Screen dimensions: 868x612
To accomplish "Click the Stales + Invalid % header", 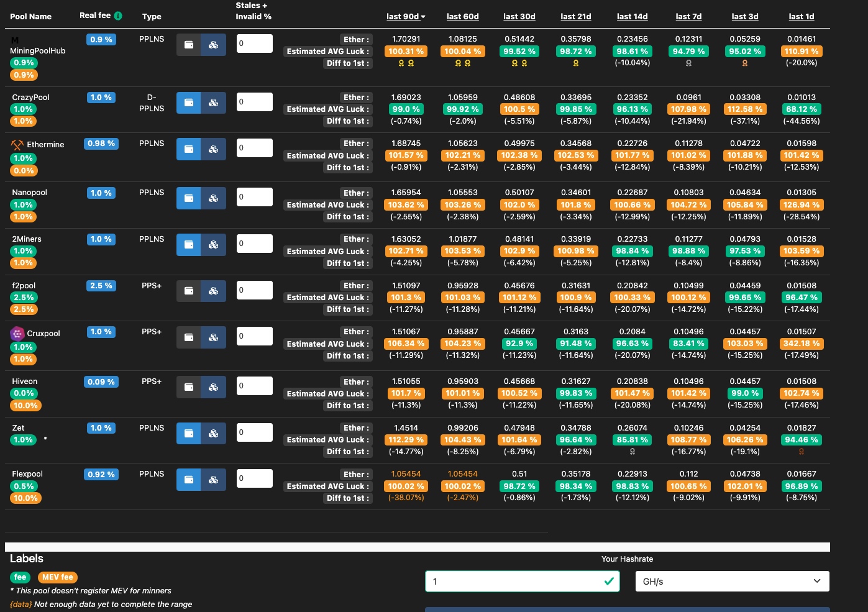I will [x=254, y=11].
